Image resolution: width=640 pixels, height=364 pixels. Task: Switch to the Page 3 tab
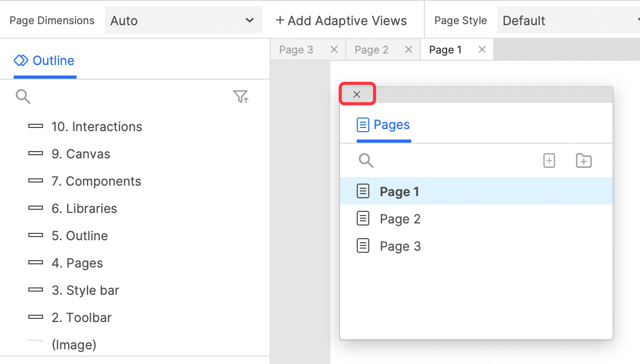296,50
